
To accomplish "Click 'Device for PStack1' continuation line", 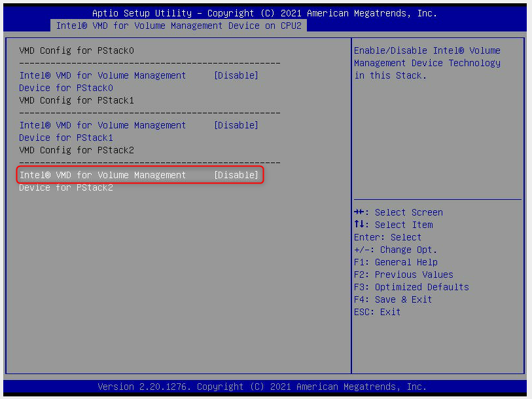I will pos(66,138).
